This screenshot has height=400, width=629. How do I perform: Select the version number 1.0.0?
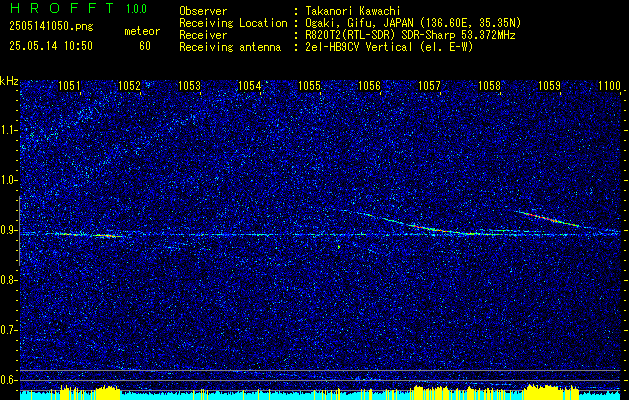[x=136, y=9]
